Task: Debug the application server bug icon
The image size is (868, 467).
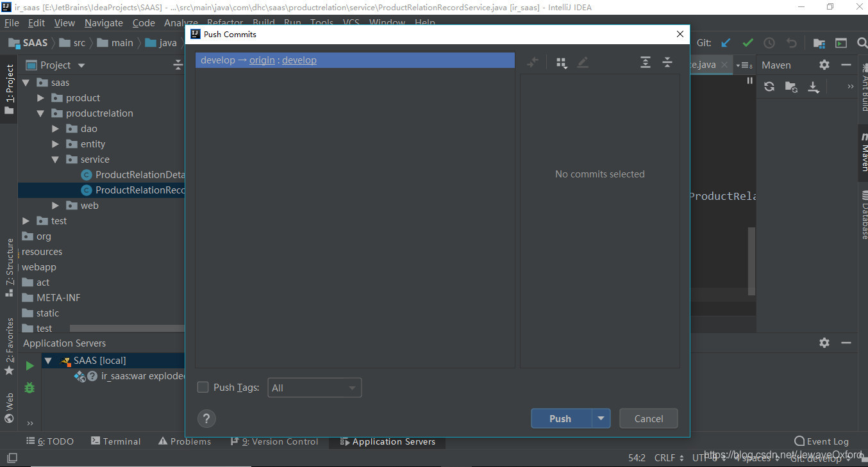Action: click(29, 388)
